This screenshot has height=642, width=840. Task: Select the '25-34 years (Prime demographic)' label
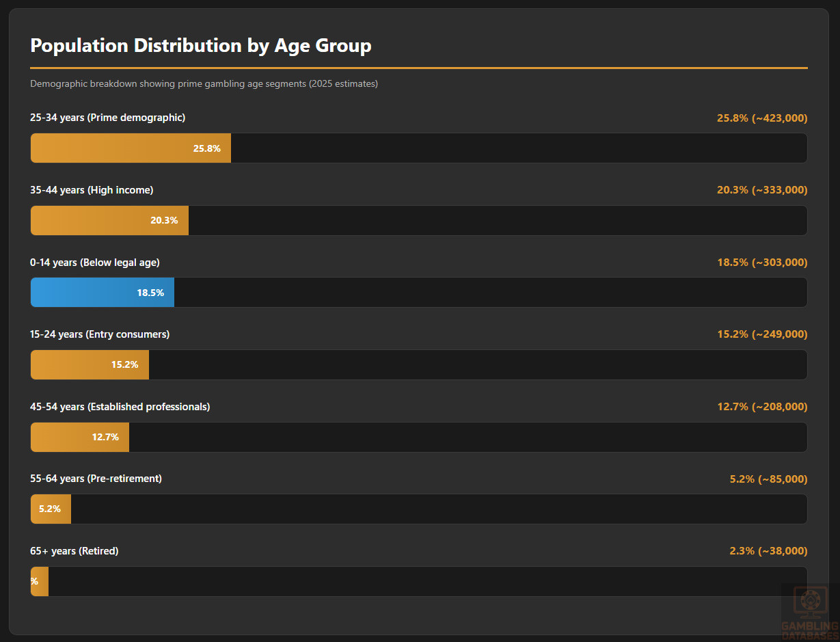pyautogui.click(x=107, y=118)
